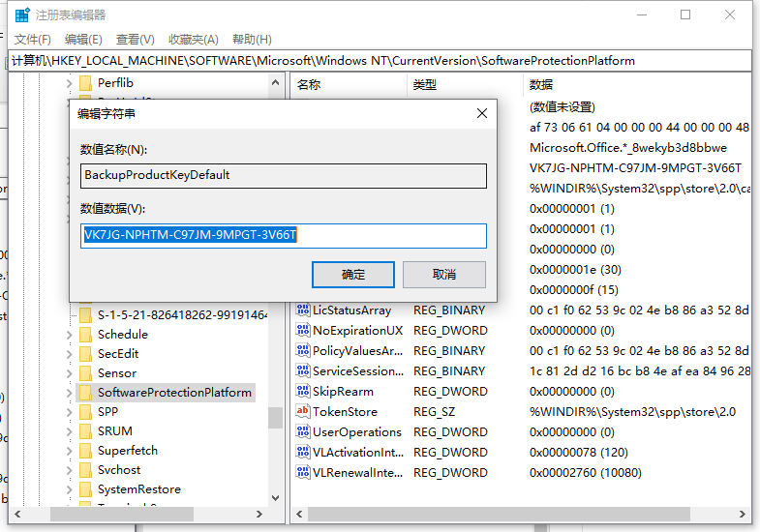Click the Superfetch folder icon

[85, 451]
